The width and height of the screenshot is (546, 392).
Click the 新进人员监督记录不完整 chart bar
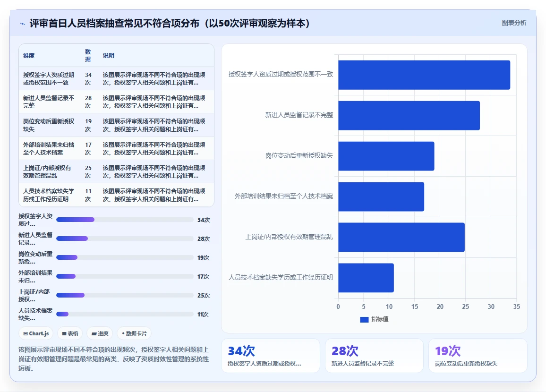pyautogui.click(x=409, y=116)
